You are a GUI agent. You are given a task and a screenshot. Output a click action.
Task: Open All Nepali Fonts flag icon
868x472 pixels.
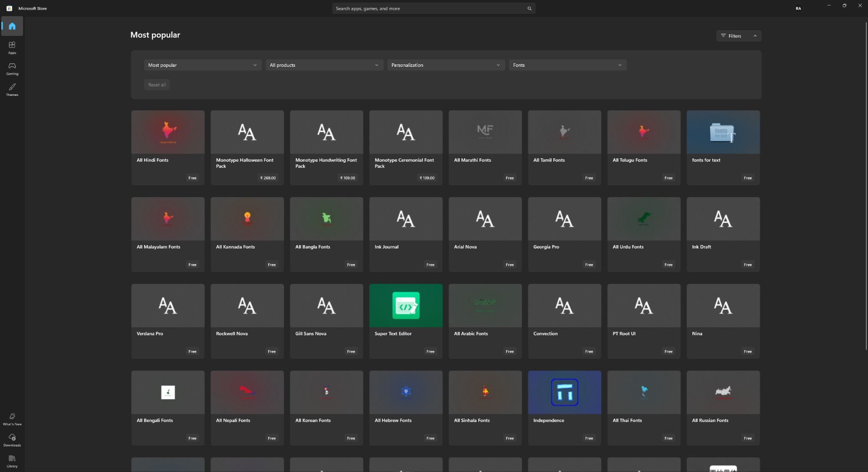(x=247, y=392)
